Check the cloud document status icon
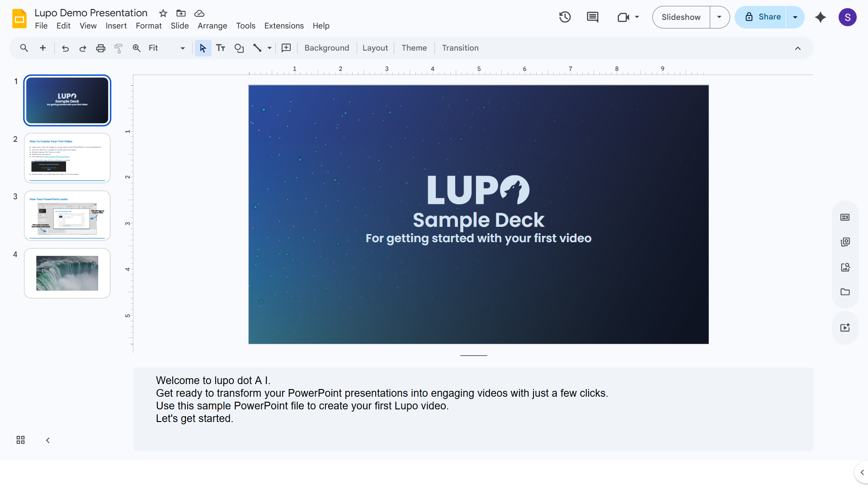Viewport: 868px width, 488px height. [x=199, y=13]
